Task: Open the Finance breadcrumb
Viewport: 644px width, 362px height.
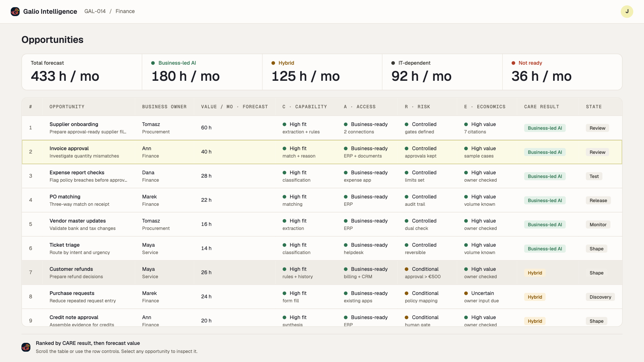Action: click(x=125, y=11)
